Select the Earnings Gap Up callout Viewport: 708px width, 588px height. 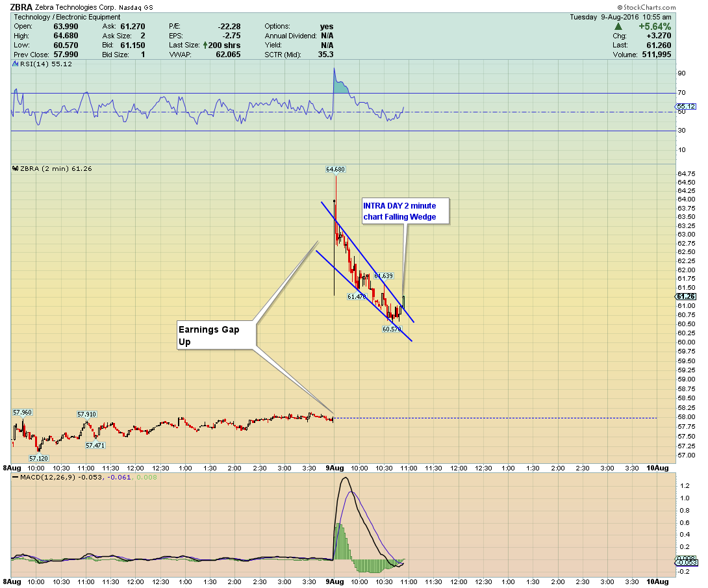pyautogui.click(x=216, y=335)
